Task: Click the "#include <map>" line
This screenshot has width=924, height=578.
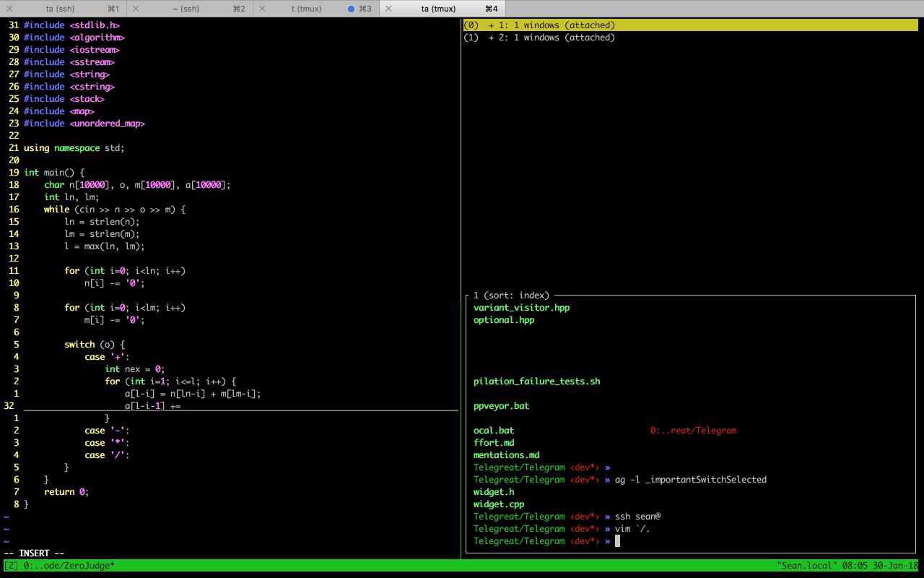Action: point(59,111)
